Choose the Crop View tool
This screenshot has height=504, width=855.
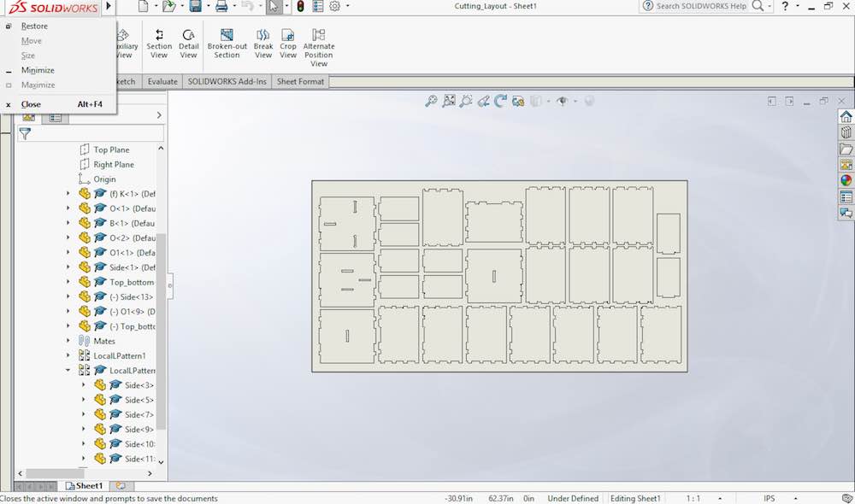(x=288, y=44)
